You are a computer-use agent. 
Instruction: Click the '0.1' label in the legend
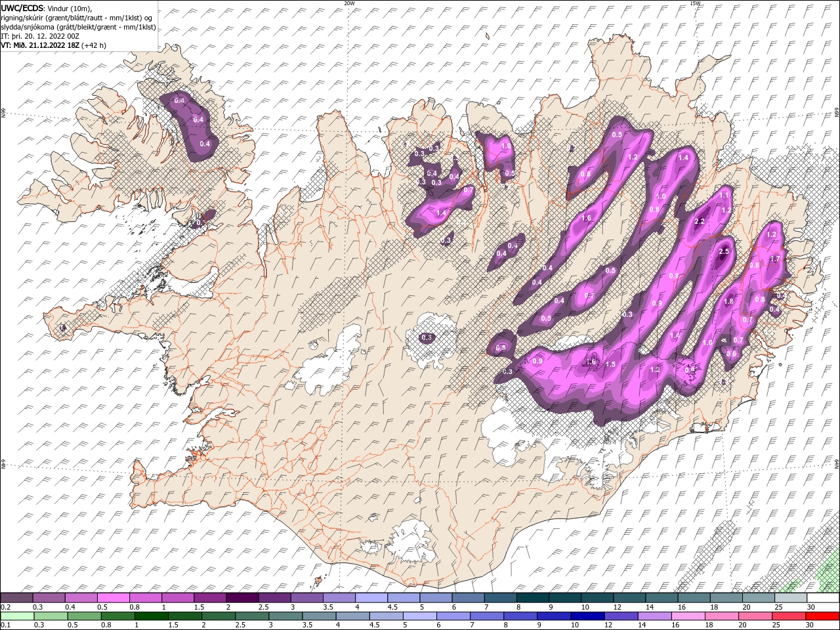click(6, 625)
